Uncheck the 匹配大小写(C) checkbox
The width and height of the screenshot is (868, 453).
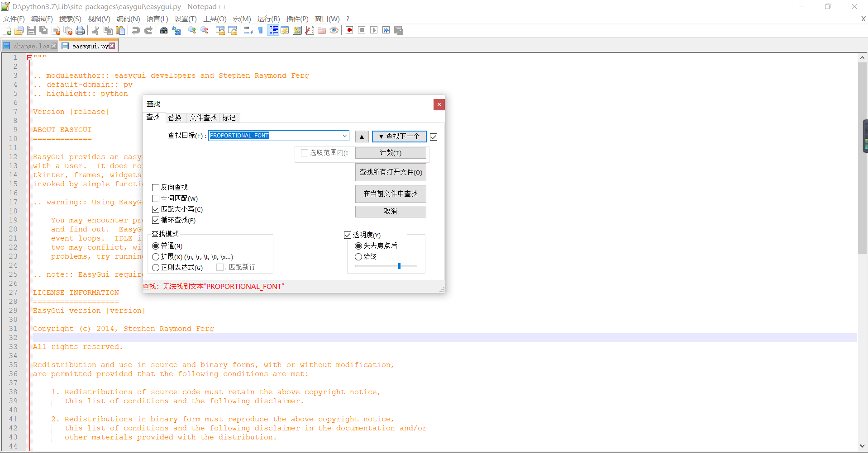coord(156,209)
